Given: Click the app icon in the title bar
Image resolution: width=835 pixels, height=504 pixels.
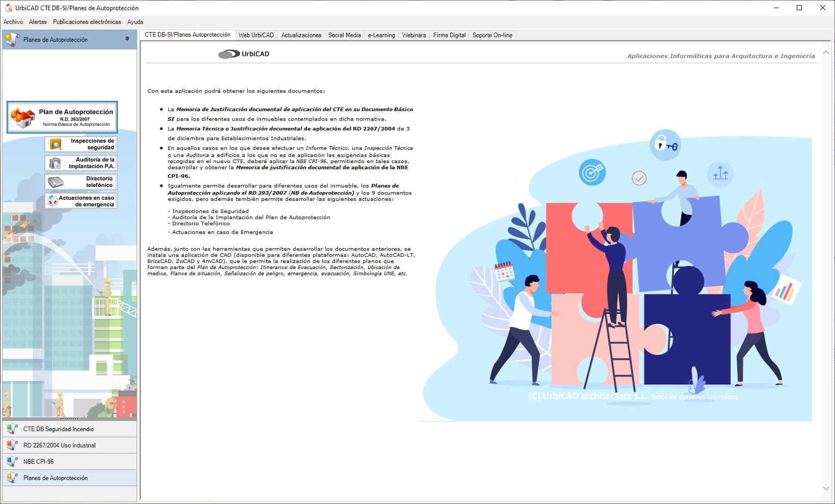Looking at the screenshot, I should click(x=8, y=8).
